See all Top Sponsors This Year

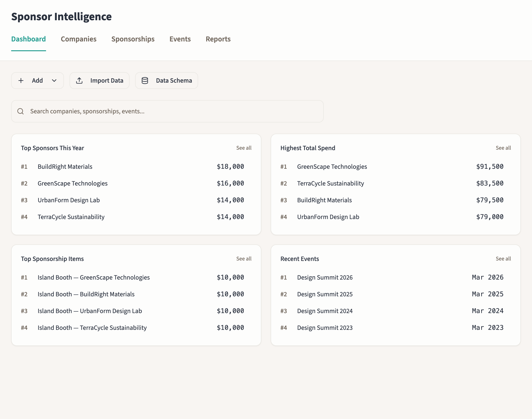pos(244,148)
